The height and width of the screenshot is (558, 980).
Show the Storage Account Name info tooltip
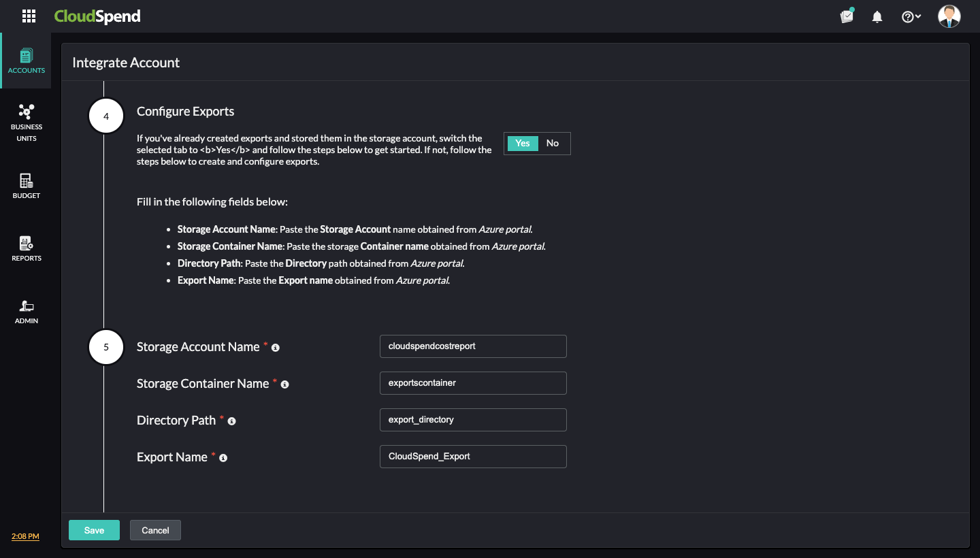pyautogui.click(x=275, y=348)
